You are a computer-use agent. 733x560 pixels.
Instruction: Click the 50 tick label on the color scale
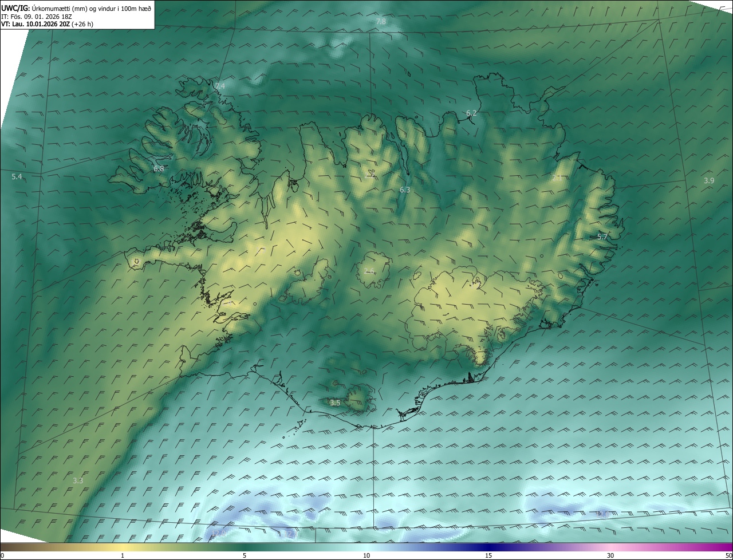tap(728, 555)
